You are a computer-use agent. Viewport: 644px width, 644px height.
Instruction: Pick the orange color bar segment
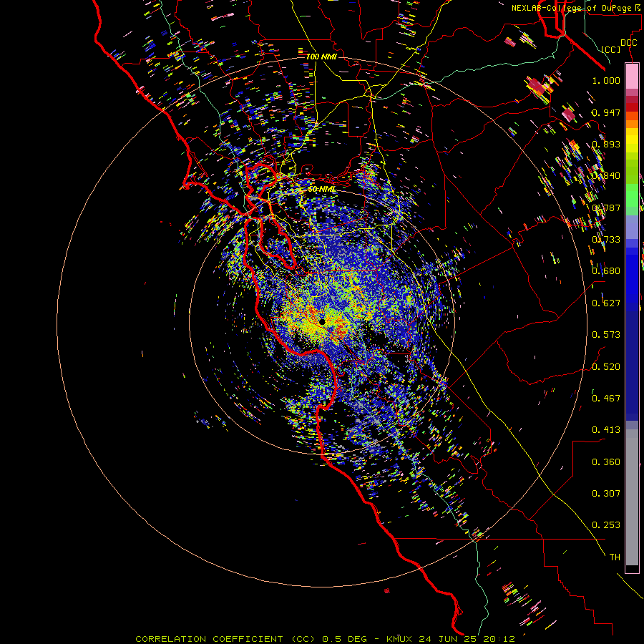click(x=632, y=124)
